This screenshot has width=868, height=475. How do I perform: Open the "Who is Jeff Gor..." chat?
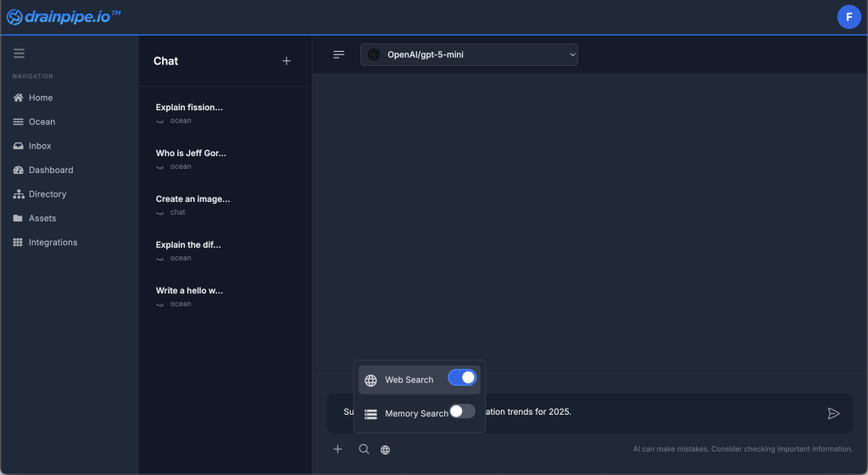click(x=191, y=154)
